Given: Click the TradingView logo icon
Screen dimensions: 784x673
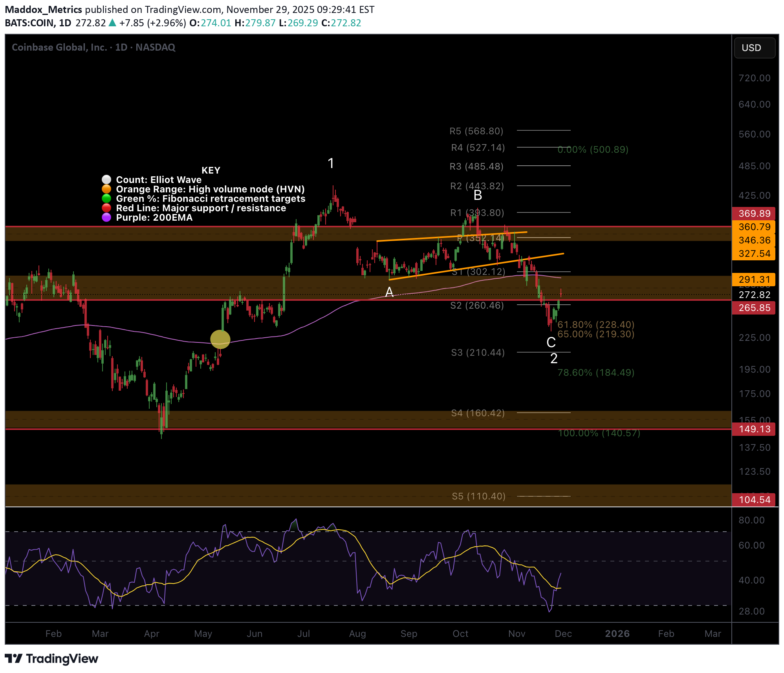Looking at the screenshot, I should (14, 658).
